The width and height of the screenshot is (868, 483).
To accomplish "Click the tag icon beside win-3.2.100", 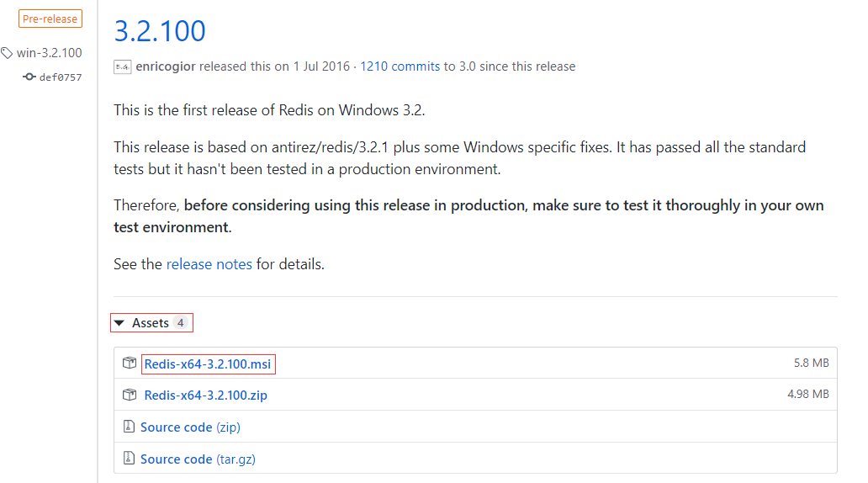I will [x=7, y=53].
